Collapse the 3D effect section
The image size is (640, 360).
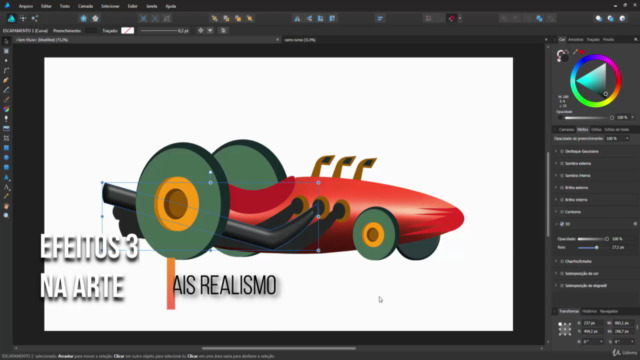pos(556,224)
